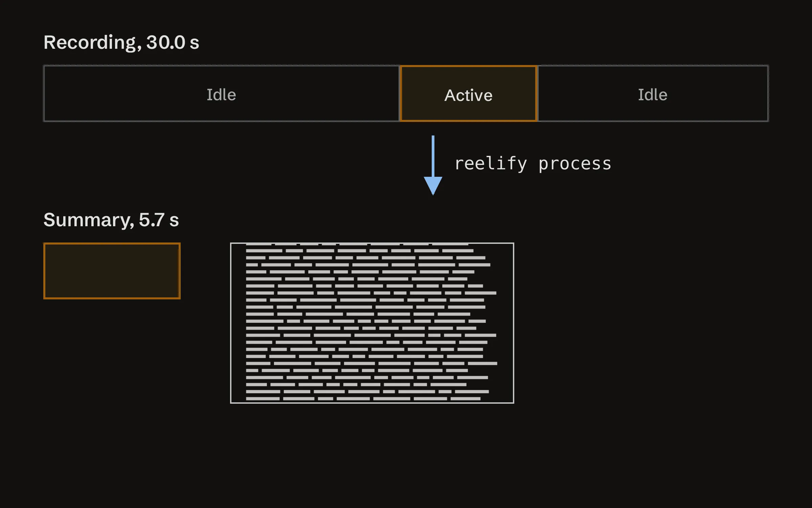This screenshot has height=508, width=812.
Task: Select the first Idle segment of the recording
Action: click(222, 93)
